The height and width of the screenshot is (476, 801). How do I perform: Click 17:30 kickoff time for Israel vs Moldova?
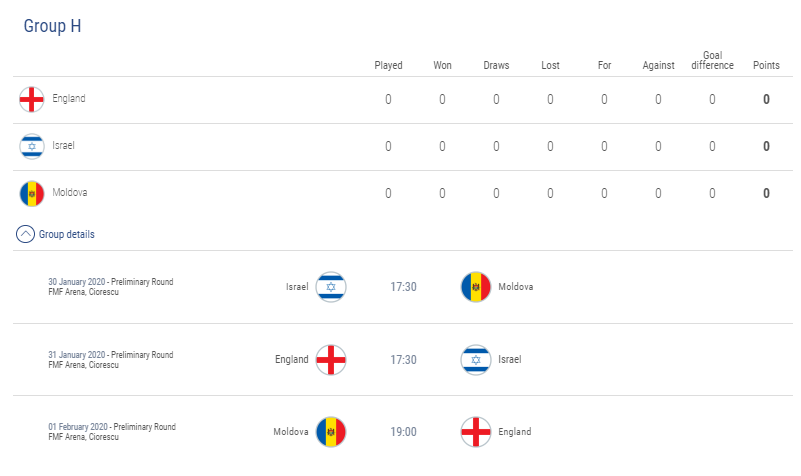pyautogui.click(x=404, y=287)
